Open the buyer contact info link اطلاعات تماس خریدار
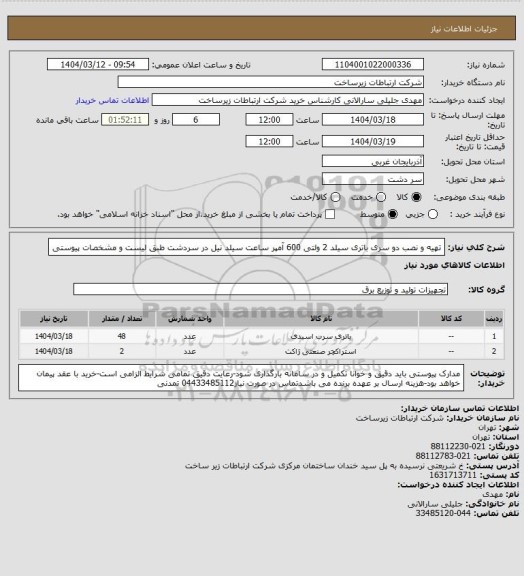Viewport: 524px width, 576px height. pyautogui.click(x=112, y=100)
